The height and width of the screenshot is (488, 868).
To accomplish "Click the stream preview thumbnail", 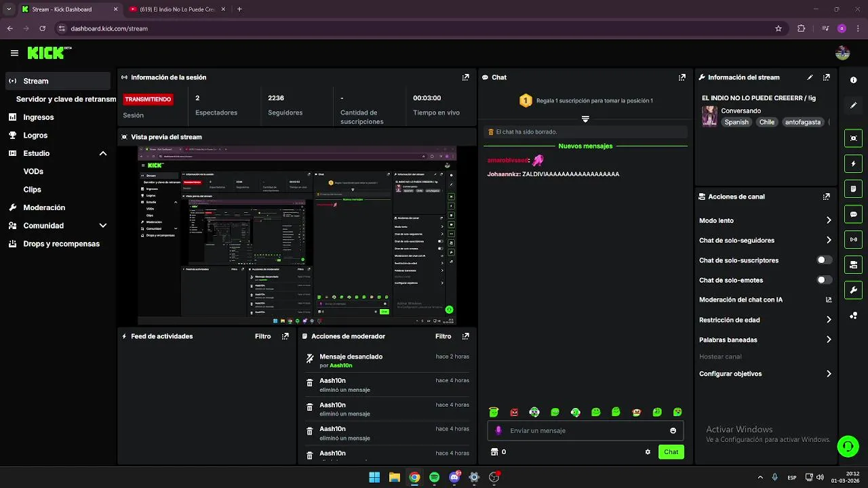I will (x=297, y=235).
